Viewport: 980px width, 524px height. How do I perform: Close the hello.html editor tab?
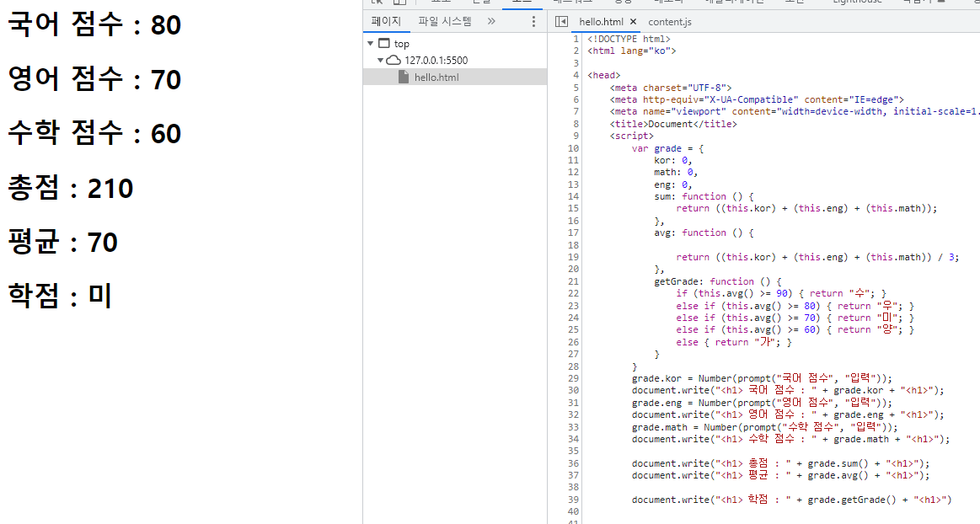click(633, 22)
